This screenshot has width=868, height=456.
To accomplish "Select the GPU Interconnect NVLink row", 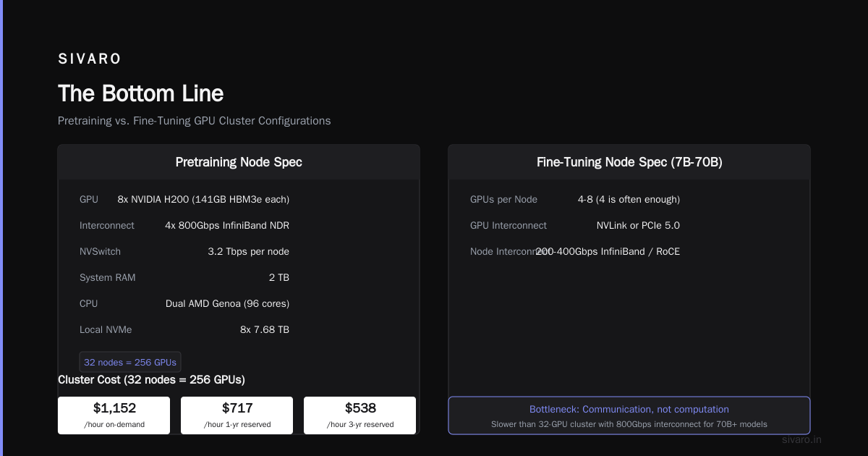I will pos(575,225).
